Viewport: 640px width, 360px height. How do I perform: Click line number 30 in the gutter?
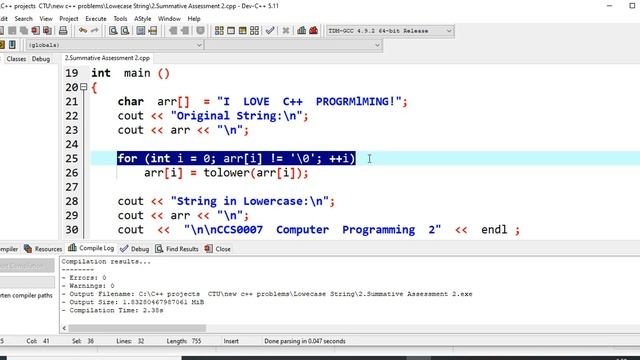coord(71,230)
